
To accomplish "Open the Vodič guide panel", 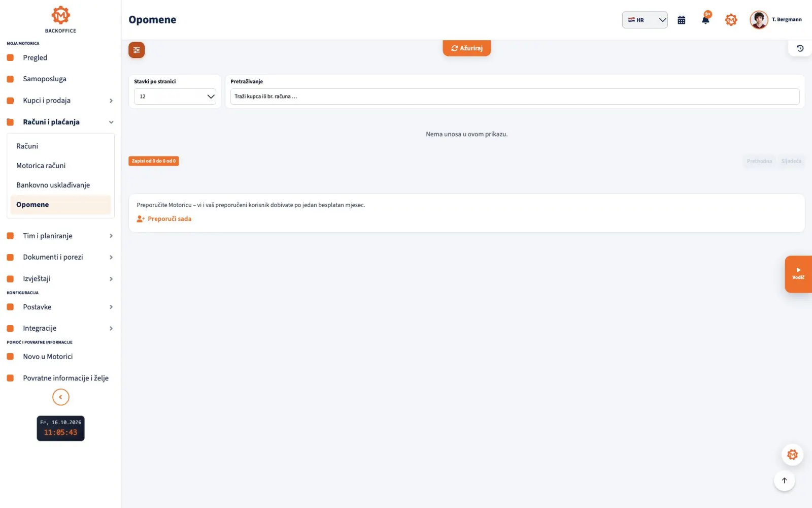I will point(798,274).
